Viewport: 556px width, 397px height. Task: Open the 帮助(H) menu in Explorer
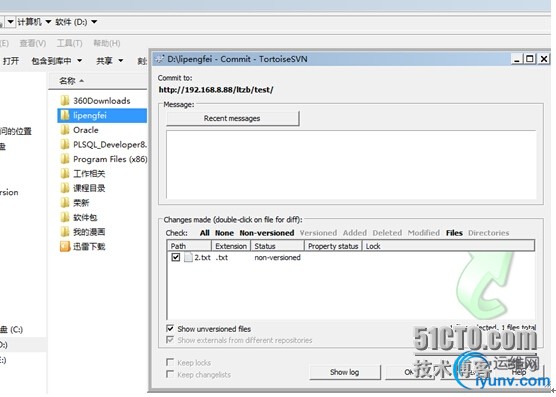tap(107, 43)
